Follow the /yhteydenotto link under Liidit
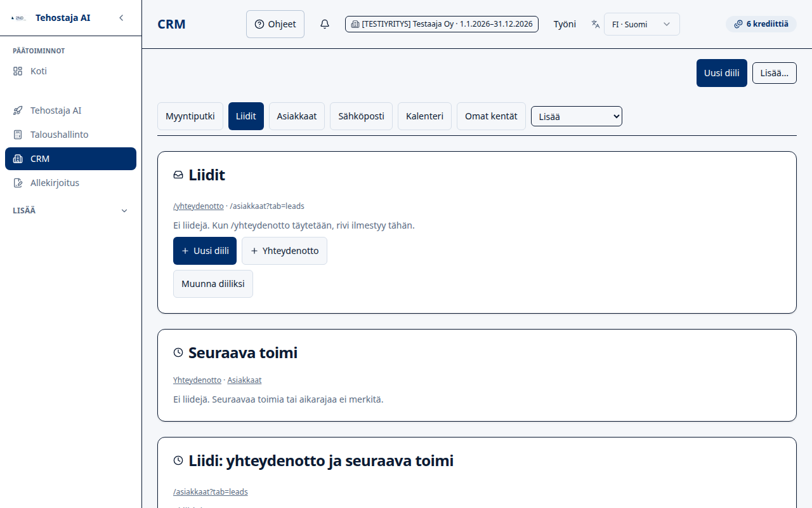Image resolution: width=812 pixels, height=508 pixels. 199,206
